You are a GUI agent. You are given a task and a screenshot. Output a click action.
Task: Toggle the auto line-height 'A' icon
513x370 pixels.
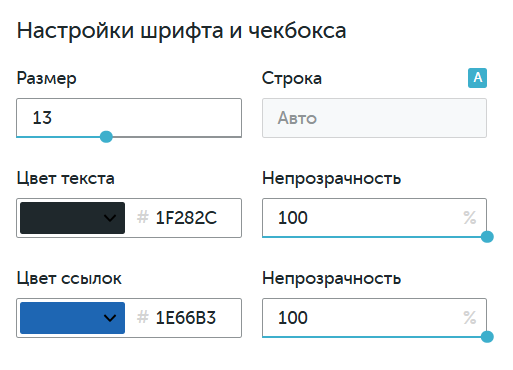coord(477,78)
